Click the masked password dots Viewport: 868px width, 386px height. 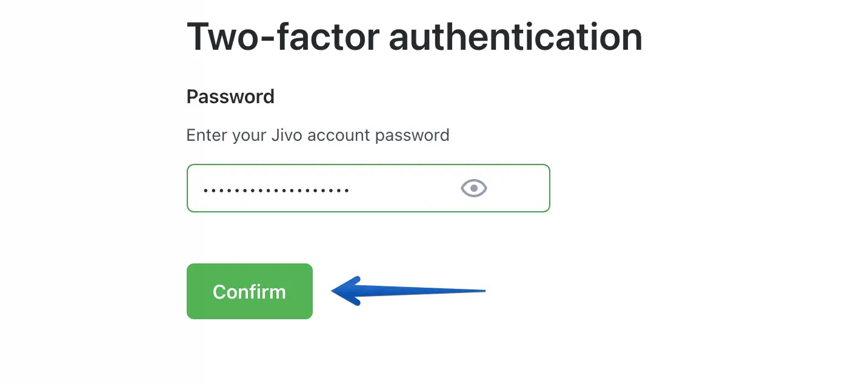click(276, 190)
